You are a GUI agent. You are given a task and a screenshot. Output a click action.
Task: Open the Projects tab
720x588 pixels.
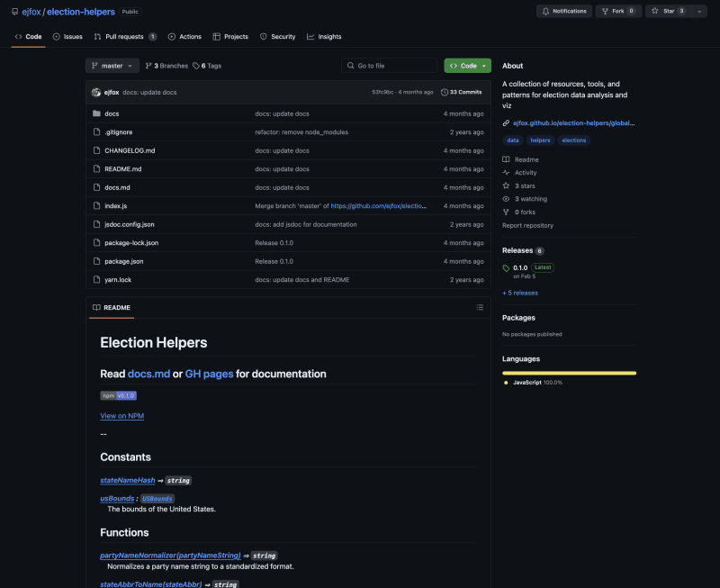pyautogui.click(x=230, y=37)
